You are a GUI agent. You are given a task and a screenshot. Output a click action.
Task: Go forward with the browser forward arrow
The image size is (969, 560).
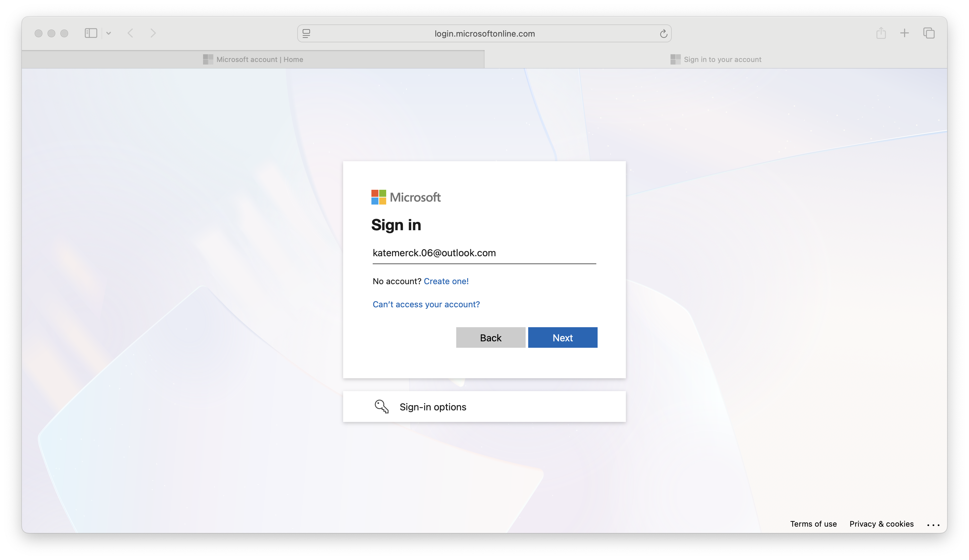pos(153,33)
